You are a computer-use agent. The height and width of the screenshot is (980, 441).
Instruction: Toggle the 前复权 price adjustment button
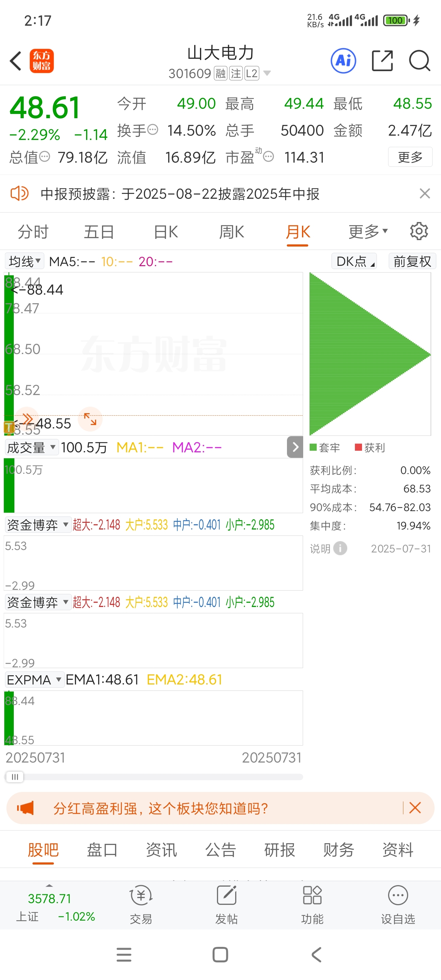[412, 261]
